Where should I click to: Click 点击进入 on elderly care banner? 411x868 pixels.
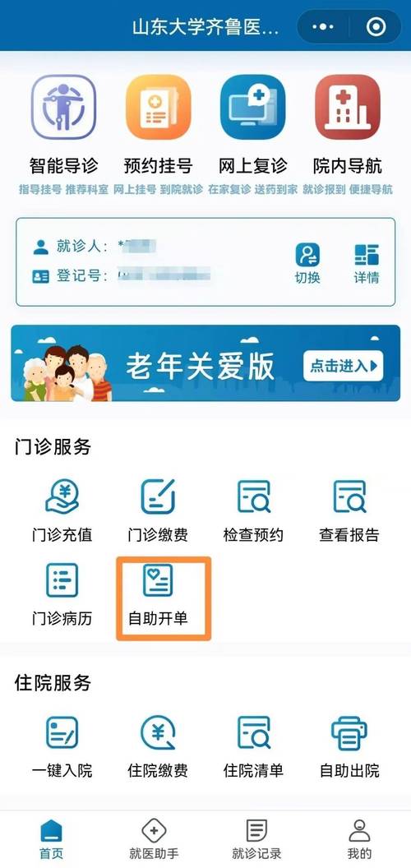click(x=343, y=365)
